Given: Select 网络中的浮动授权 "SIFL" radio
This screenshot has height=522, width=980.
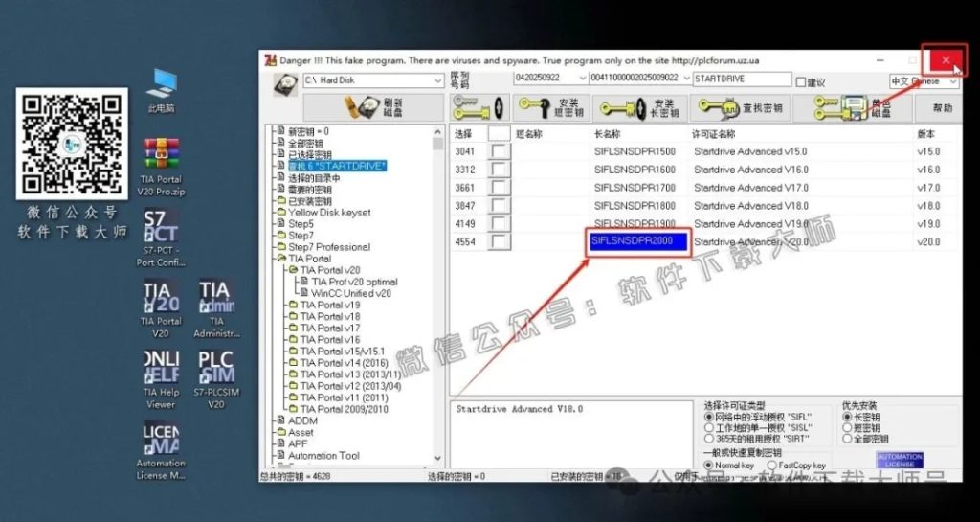Looking at the screenshot, I should pyautogui.click(x=709, y=417).
